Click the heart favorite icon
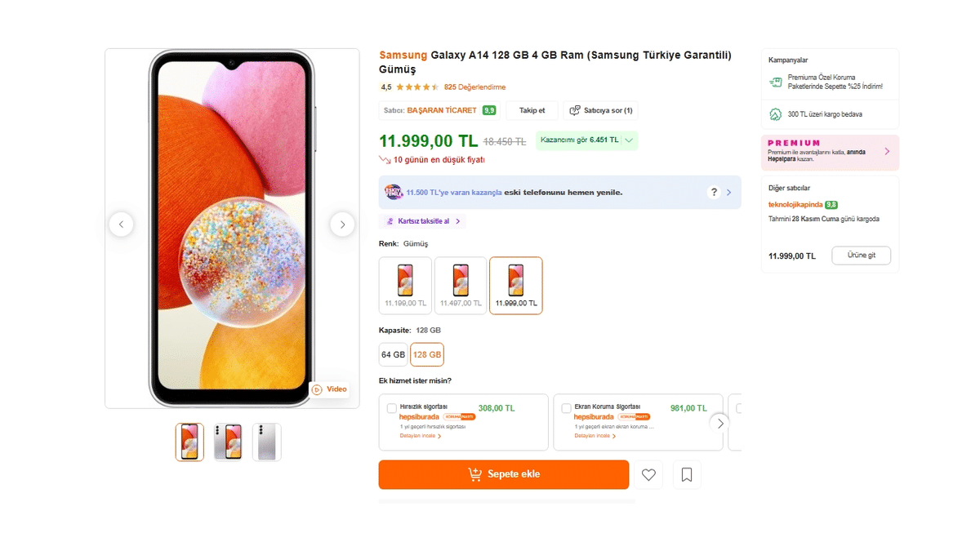Viewport: 980px width, 551px height. (x=648, y=474)
